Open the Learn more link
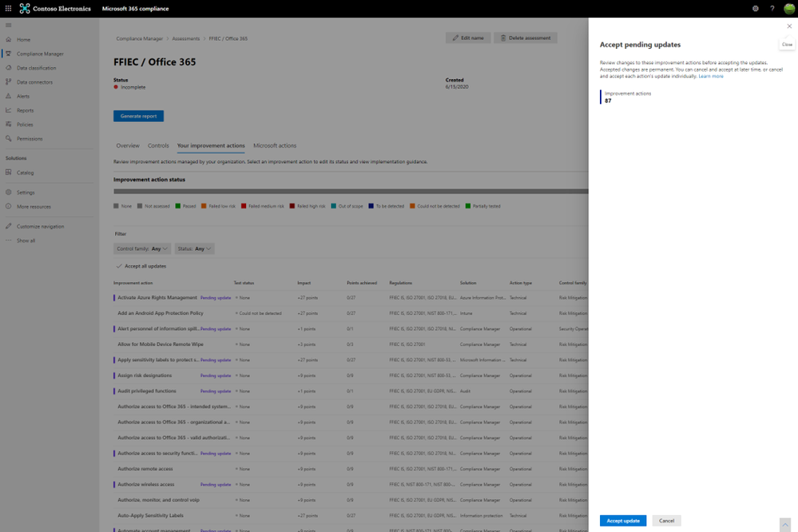Viewport: 798px width, 532px height. pos(710,77)
